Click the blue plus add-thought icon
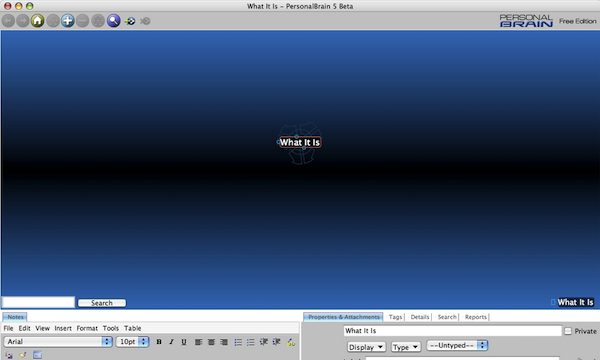600x360 pixels. click(x=68, y=21)
